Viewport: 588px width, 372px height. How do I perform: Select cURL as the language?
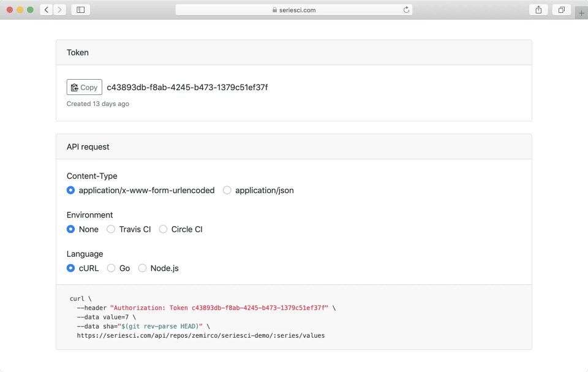[71, 268]
